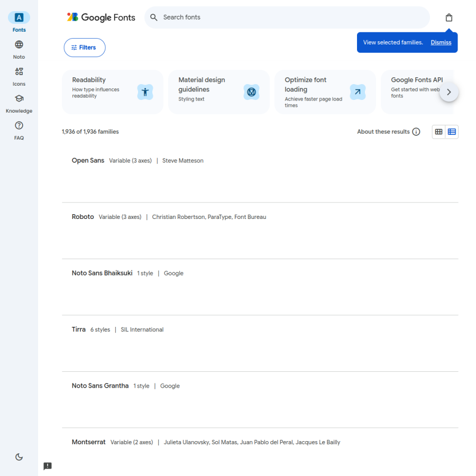The height and width of the screenshot is (476, 476).
Task: Go to the Icons section
Action: 19,77
